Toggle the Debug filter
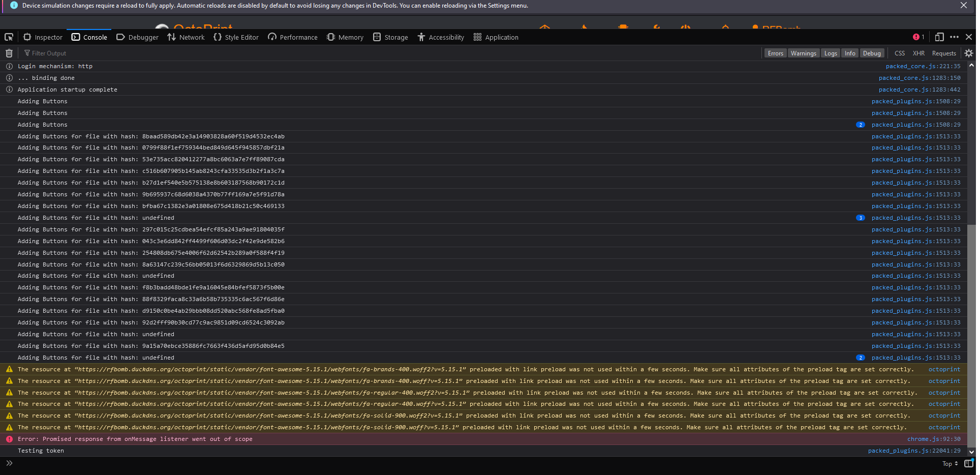 point(872,53)
